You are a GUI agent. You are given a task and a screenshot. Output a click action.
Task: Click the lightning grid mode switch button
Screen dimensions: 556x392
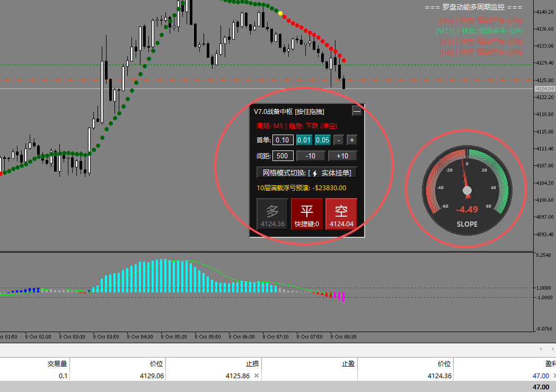click(x=307, y=173)
